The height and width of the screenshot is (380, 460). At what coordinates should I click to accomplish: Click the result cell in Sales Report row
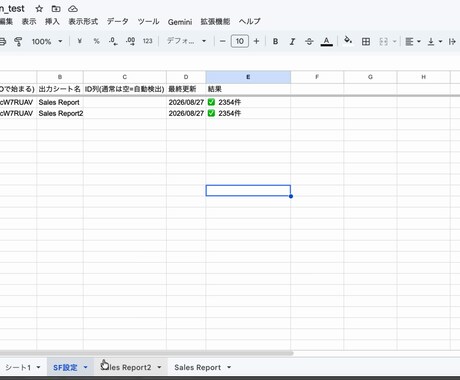(248, 102)
